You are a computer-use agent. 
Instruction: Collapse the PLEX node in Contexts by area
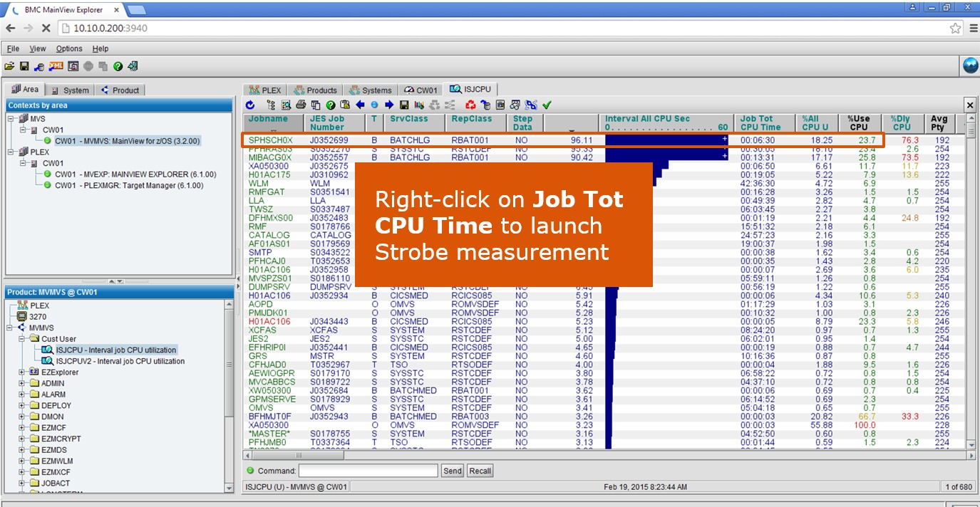pyautogui.click(x=11, y=152)
